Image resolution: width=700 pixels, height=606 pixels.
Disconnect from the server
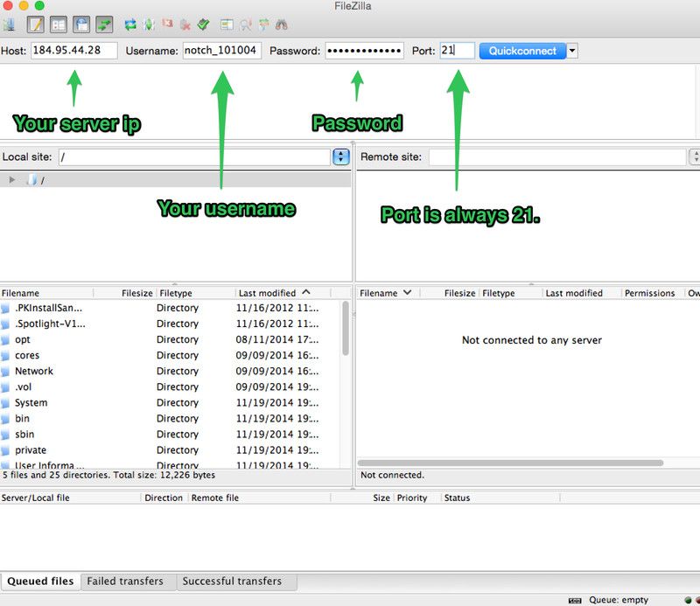[185, 24]
